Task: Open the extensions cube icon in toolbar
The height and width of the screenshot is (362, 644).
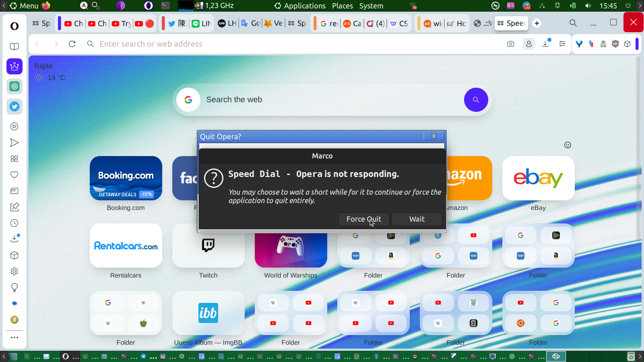Action: pyautogui.click(x=627, y=44)
